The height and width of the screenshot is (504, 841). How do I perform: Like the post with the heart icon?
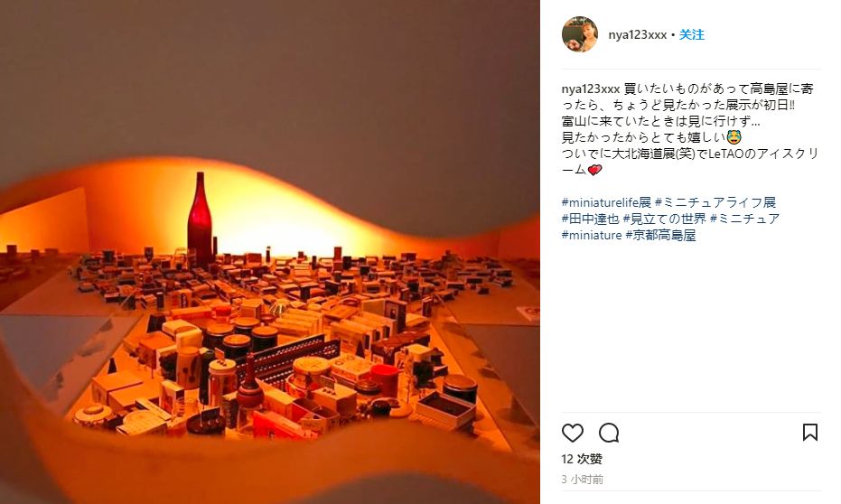573,433
